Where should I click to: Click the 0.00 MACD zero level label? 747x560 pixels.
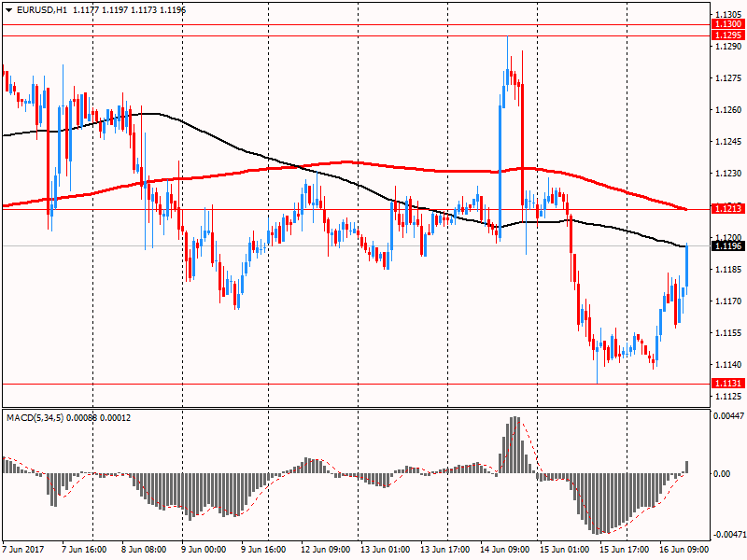click(x=722, y=473)
